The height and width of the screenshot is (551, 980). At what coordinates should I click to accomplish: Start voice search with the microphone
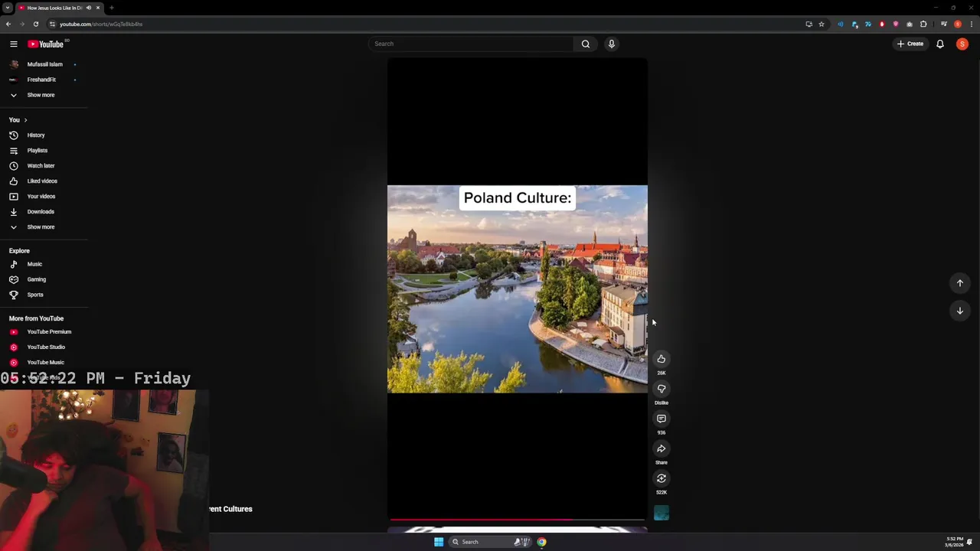click(x=612, y=44)
